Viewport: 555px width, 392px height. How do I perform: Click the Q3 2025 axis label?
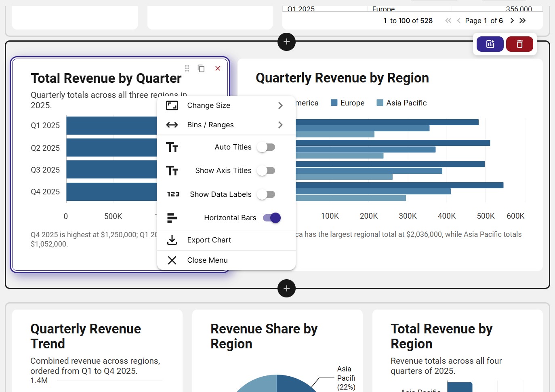pos(45,170)
